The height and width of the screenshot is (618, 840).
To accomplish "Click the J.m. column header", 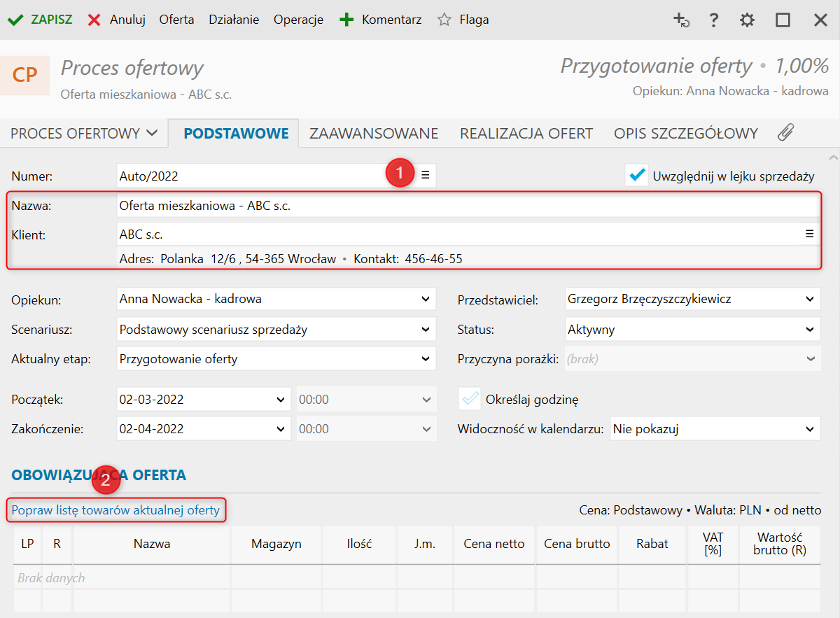I will [x=425, y=544].
